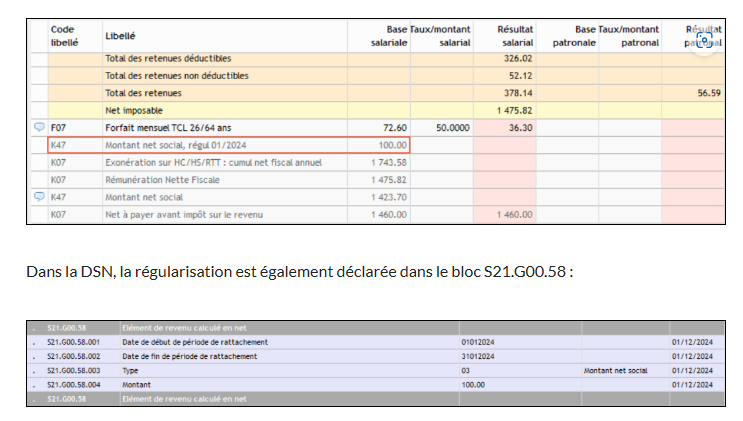Click 'Montant net social' in the DSN block
This screenshot has width=743, height=421.
615,370
